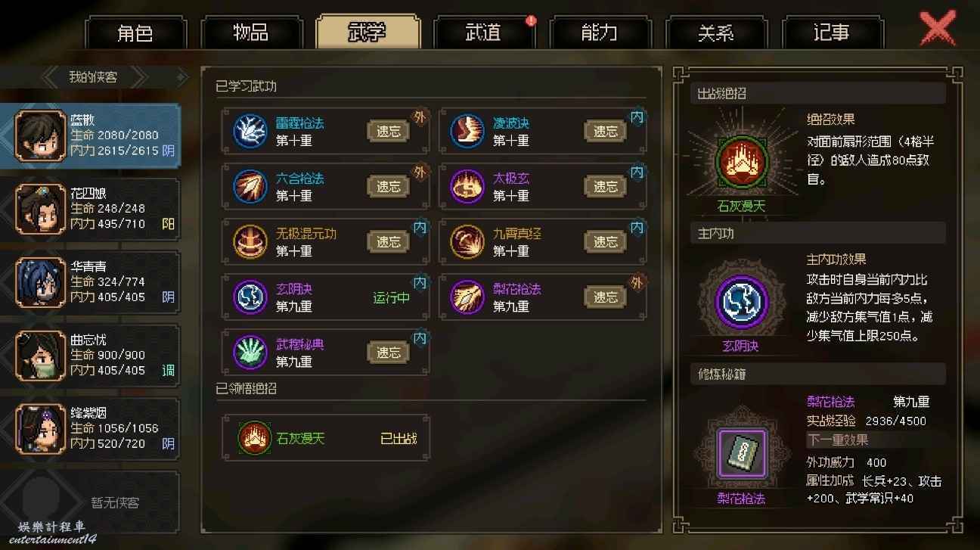Toggle the 运行中 status on 玄阴诀
980x550 pixels.
click(x=391, y=297)
